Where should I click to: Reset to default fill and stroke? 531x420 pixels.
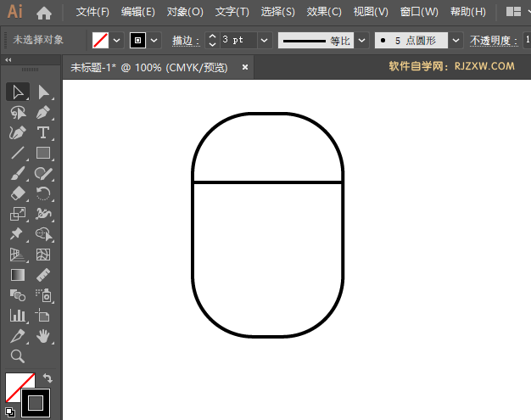coord(9,412)
